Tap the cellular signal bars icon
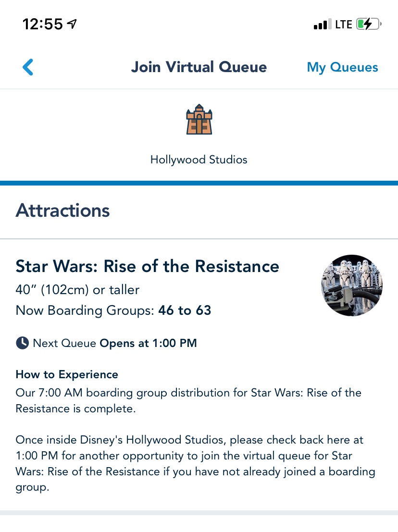The height and width of the screenshot is (532, 398). [322, 24]
